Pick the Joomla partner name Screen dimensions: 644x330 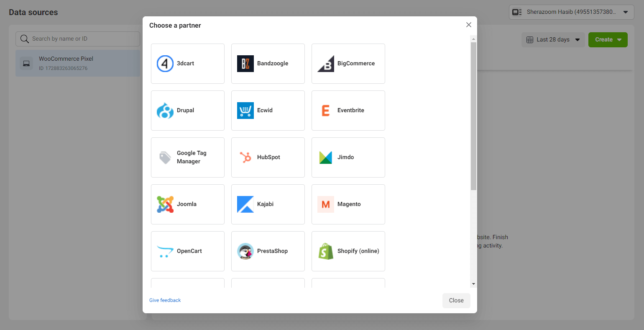coord(187,204)
